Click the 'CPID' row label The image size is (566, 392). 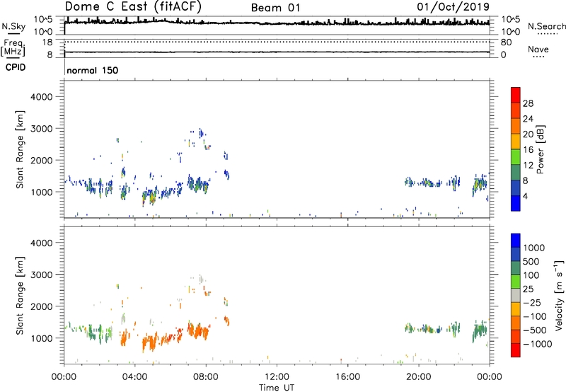click(15, 67)
